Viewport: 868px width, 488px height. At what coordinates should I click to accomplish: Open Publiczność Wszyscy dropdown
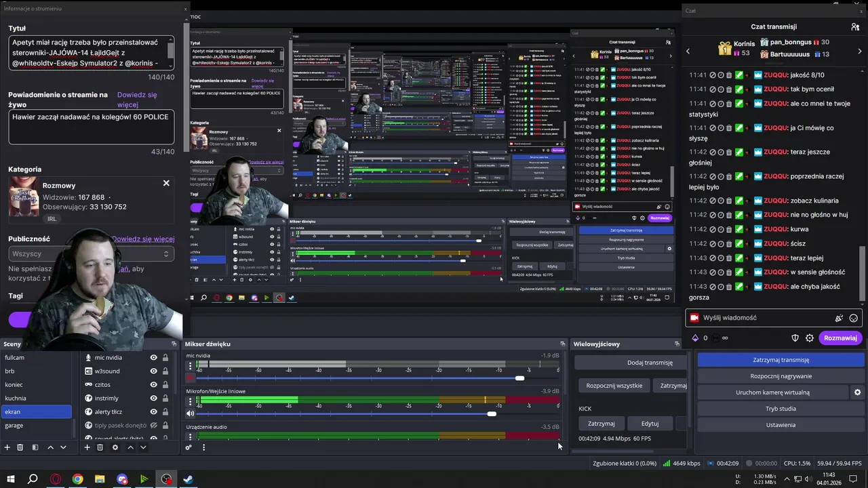(91, 254)
